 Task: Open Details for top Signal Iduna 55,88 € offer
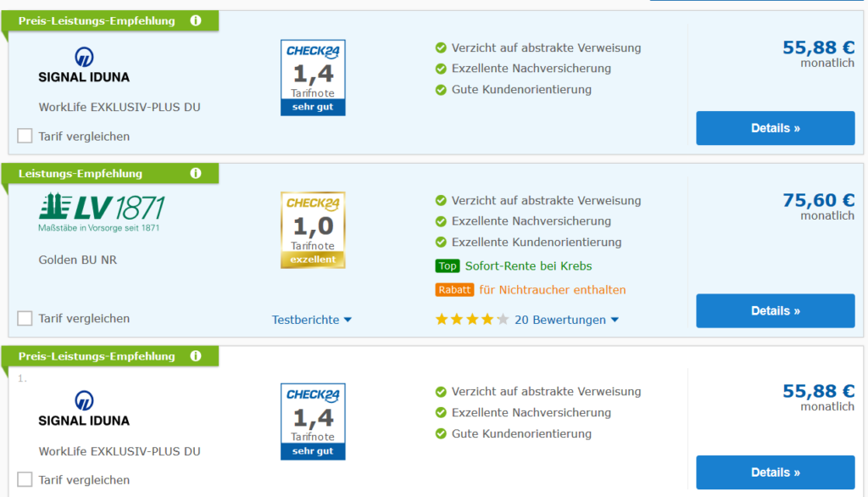tap(775, 128)
